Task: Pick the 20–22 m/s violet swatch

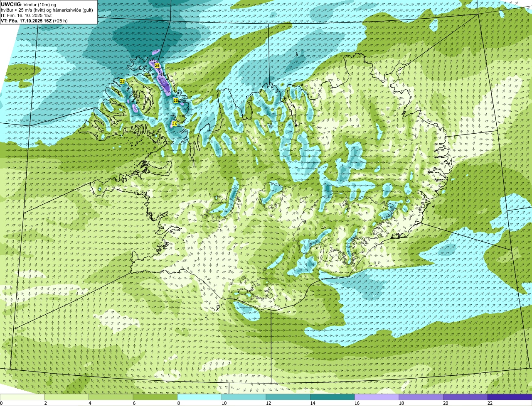Action: pyautogui.click(x=465, y=397)
